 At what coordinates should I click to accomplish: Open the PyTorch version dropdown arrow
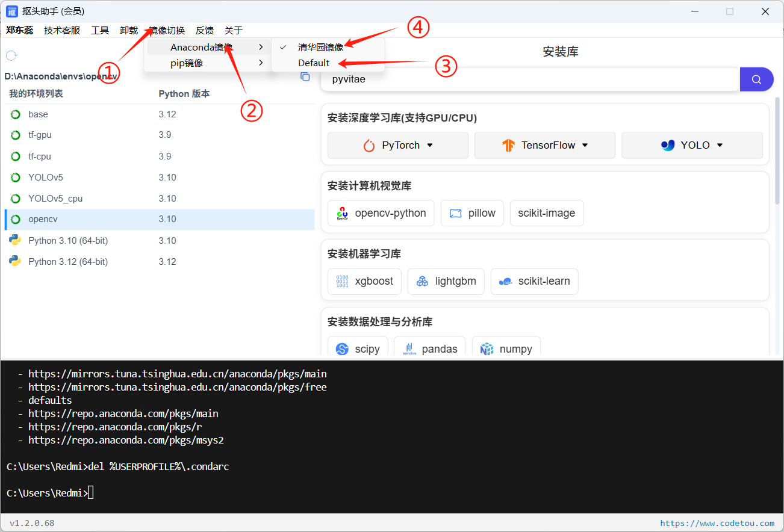tap(430, 145)
